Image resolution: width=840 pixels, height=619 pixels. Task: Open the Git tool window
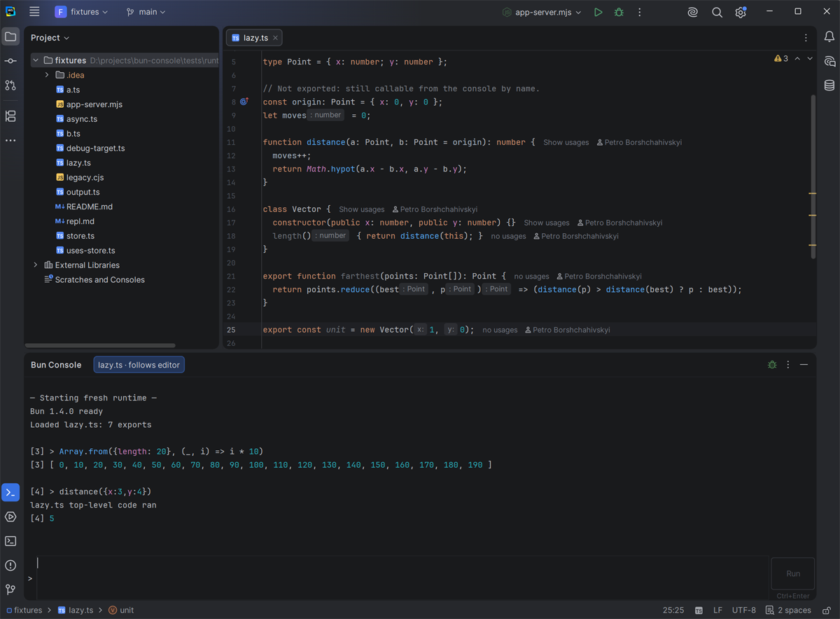(x=10, y=590)
